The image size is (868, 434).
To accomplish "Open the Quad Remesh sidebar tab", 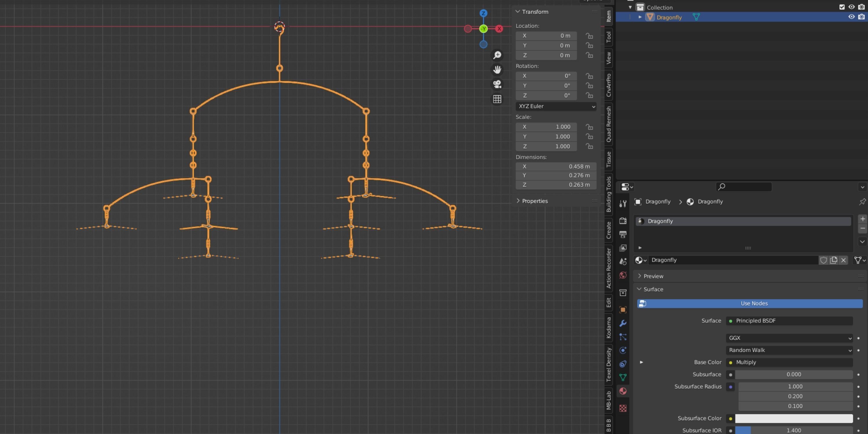I will [608, 124].
